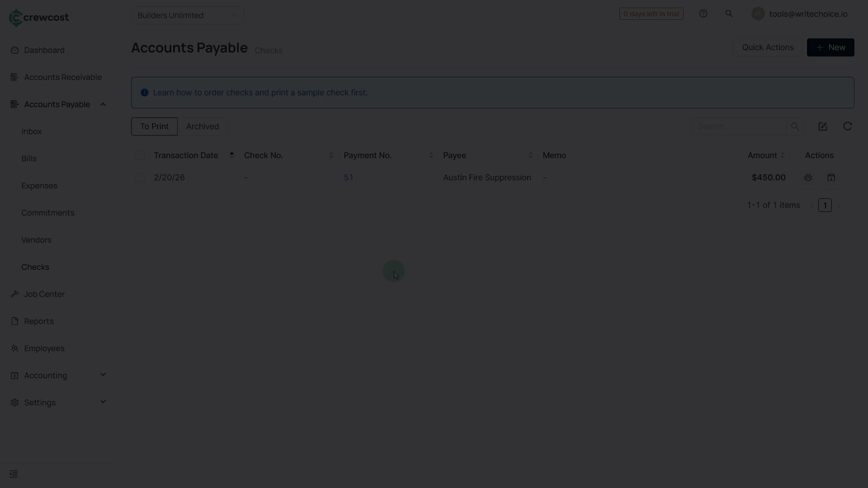Viewport: 868px width, 488px height.
Task: Click the refresh icon above the table
Action: coord(847,127)
